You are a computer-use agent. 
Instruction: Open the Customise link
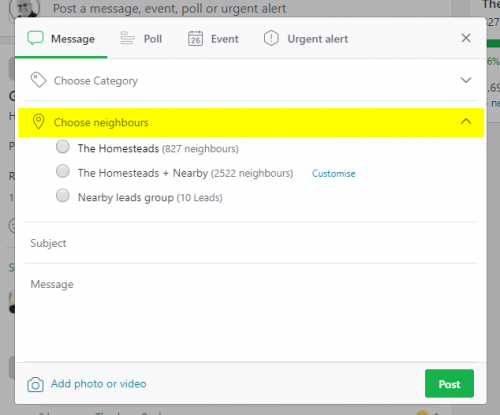click(333, 174)
